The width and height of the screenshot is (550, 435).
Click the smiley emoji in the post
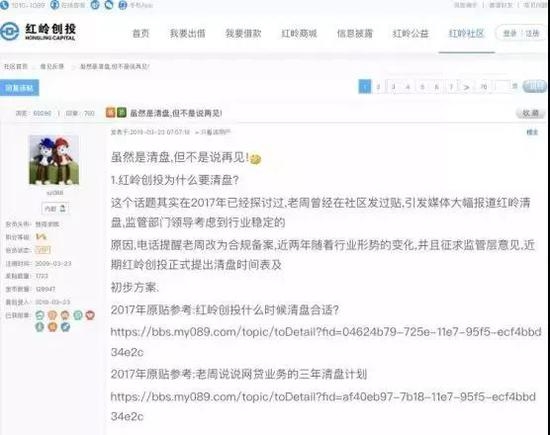(256, 159)
